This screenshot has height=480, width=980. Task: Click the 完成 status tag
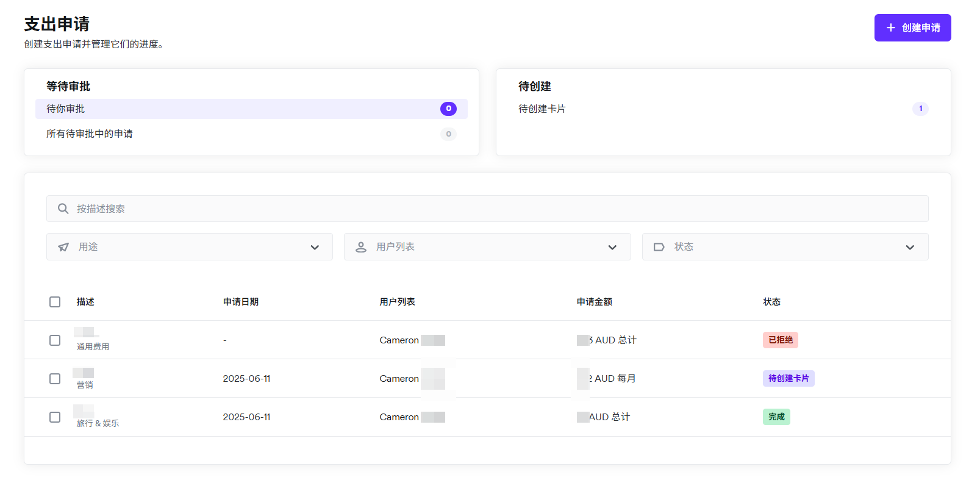pos(776,417)
